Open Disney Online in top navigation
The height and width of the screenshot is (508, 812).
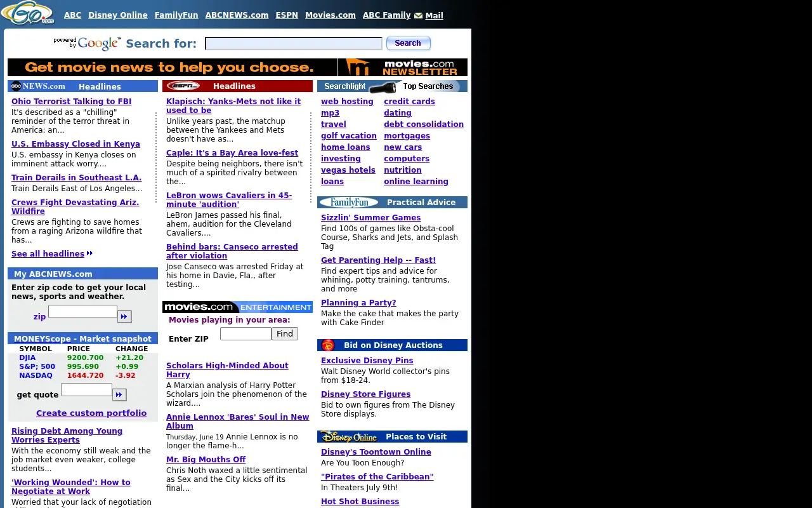coord(118,15)
